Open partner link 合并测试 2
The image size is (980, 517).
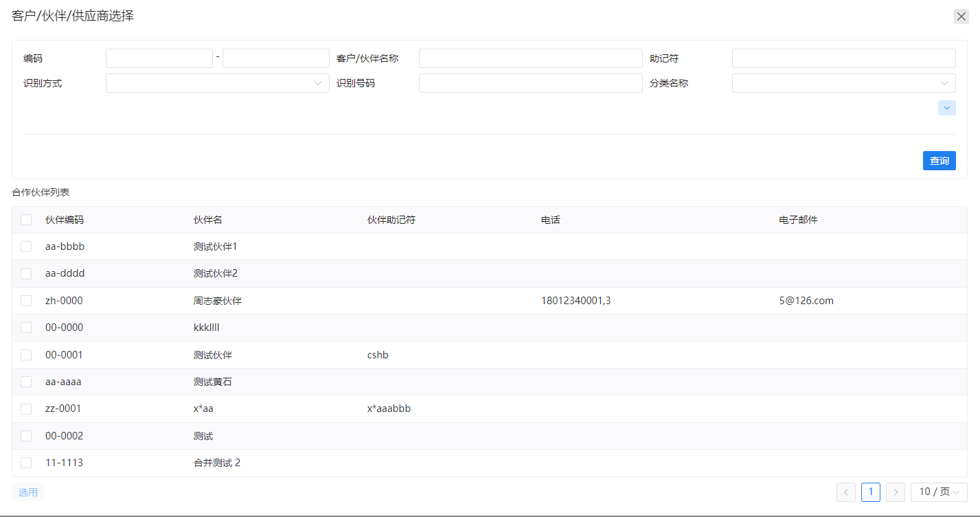pyautogui.click(x=217, y=463)
